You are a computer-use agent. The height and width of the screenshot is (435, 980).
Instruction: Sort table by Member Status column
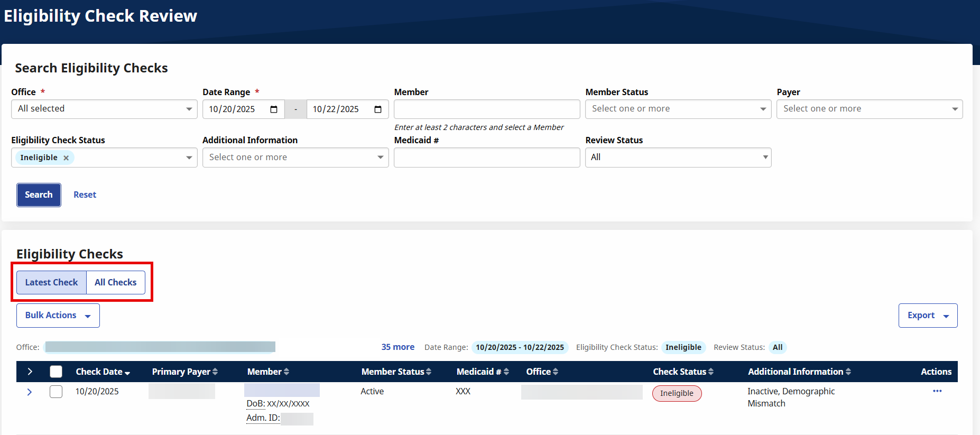tap(396, 372)
